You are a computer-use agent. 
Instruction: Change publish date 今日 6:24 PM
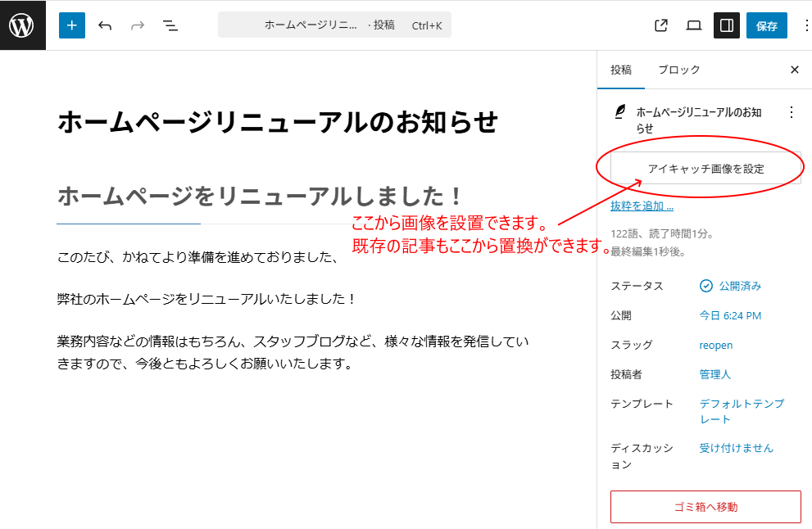(x=729, y=315)
